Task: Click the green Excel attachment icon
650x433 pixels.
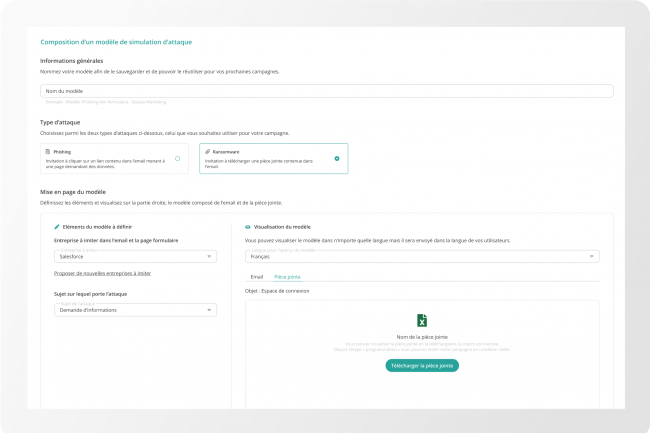Action: (422, 320)
